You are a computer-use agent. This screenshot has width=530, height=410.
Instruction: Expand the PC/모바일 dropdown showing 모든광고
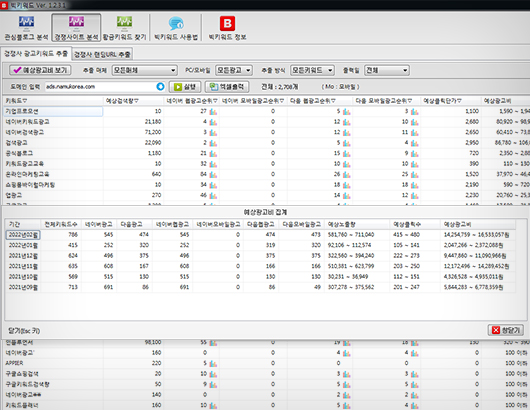click(x=234, y=70)
